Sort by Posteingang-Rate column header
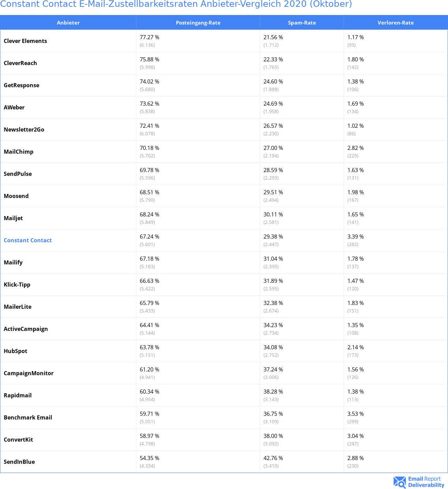This screenshot has height=489, width=448. [x=198, y=22]
